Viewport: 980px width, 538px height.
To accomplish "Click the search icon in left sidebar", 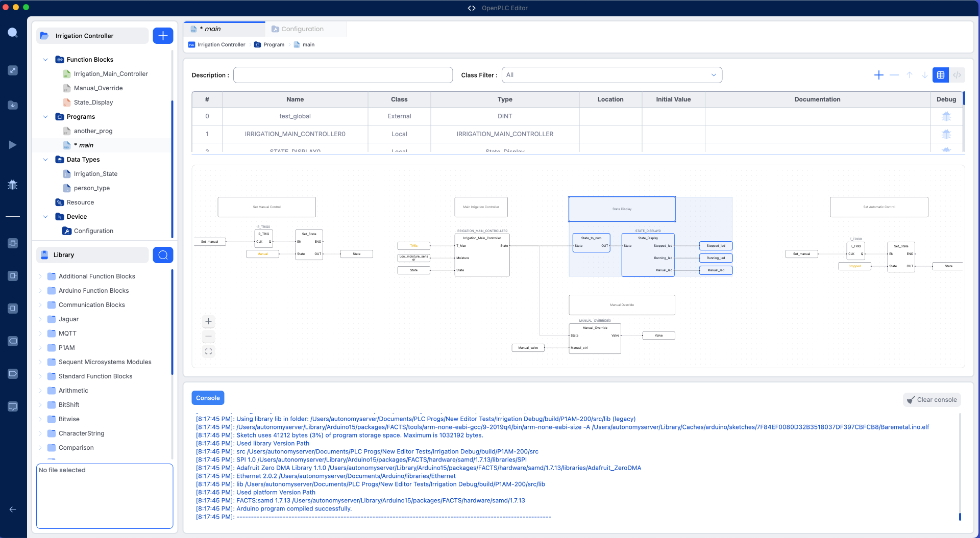I will (x=13, y=33).
